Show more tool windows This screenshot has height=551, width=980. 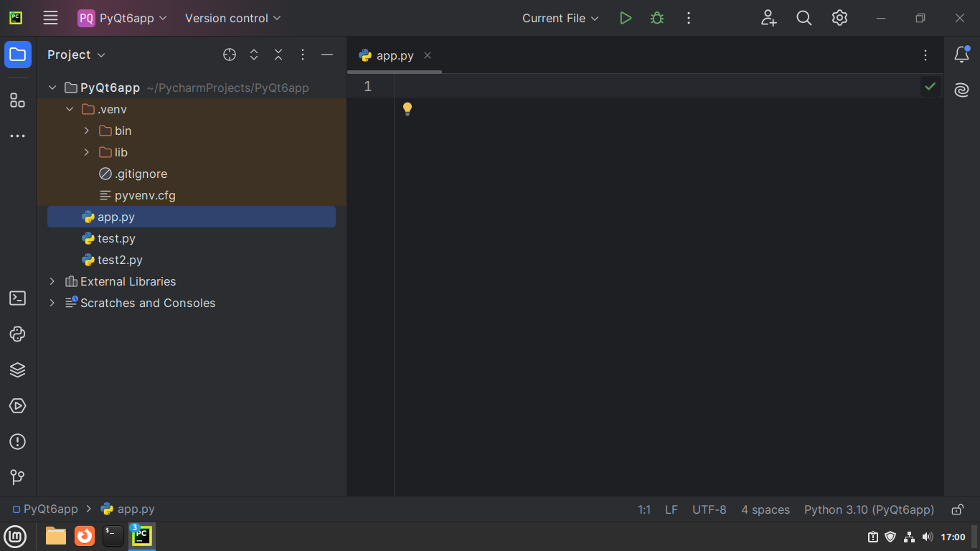pyautogui.click(x=18, y=136)
